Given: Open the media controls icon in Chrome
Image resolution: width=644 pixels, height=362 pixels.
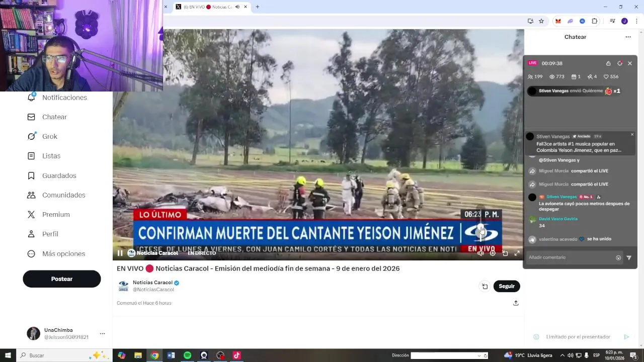Looking at the screenshot, I should coord(612,21).
